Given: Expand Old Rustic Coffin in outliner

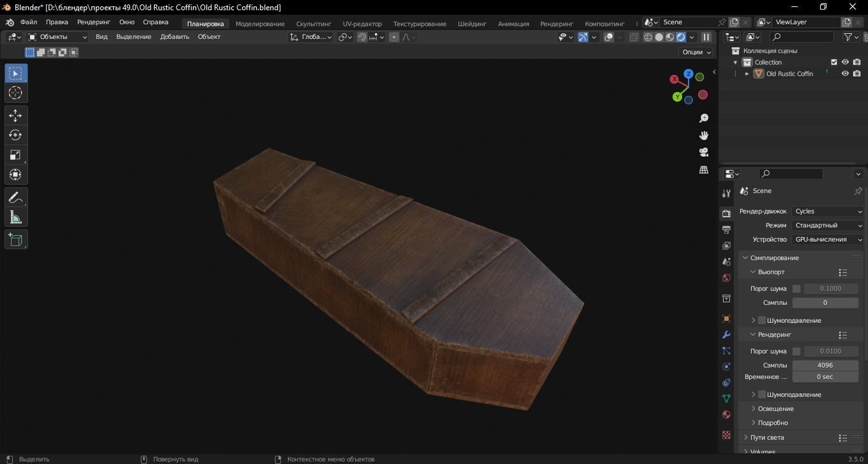Looking at the screenshot, I should click(747, 73).
